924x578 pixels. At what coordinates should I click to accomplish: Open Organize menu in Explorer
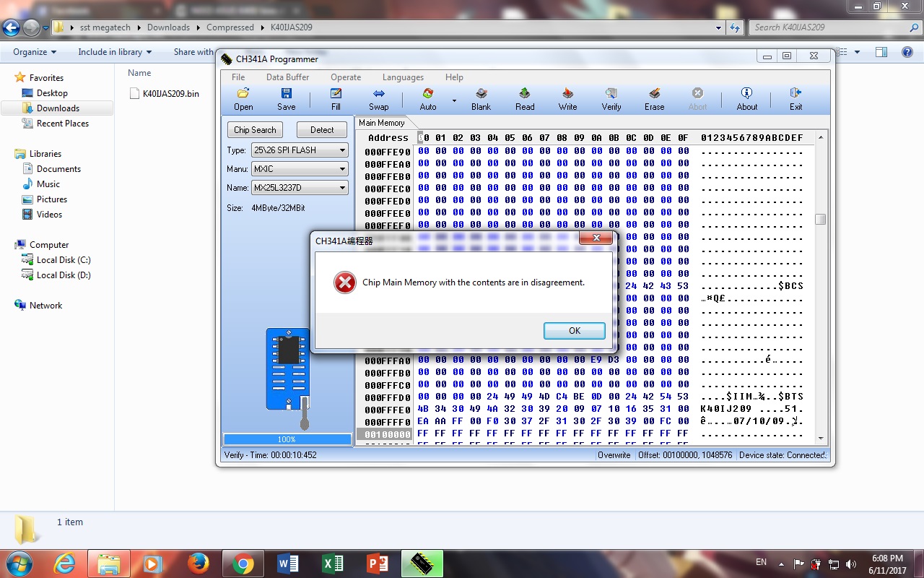click(x=35, y=52)
